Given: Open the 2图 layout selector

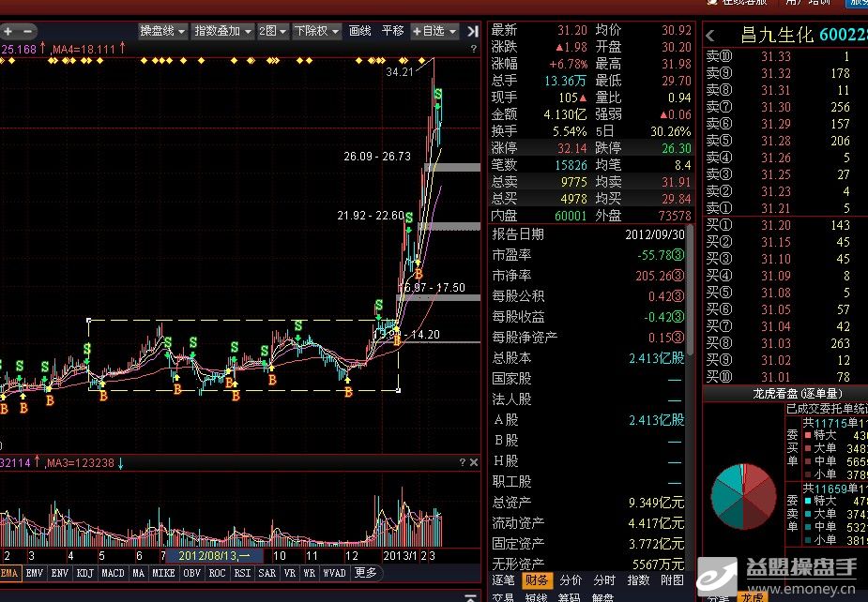Looking at the screenshot, I should (x=269, y=31).
